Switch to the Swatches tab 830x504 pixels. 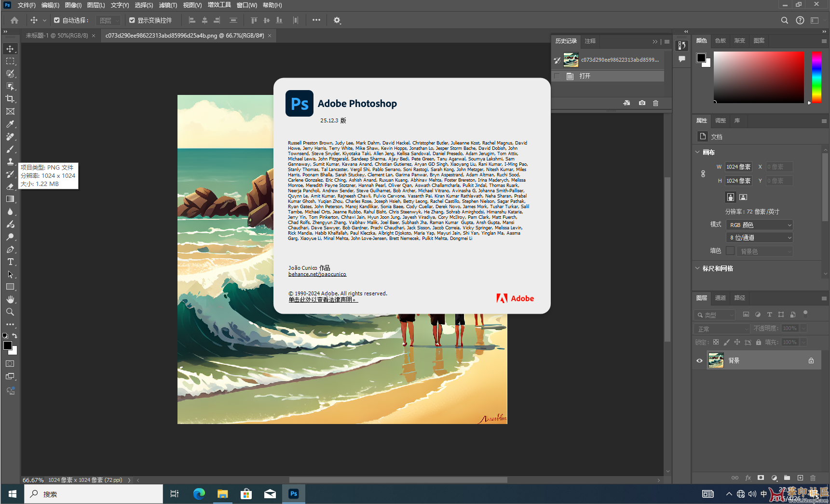click(721, 40)
